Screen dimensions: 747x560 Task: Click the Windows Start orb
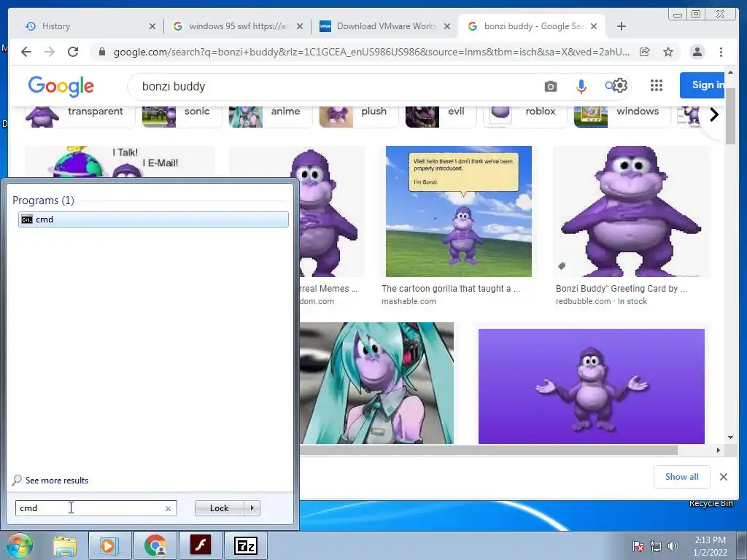click(x=20, y=545)
